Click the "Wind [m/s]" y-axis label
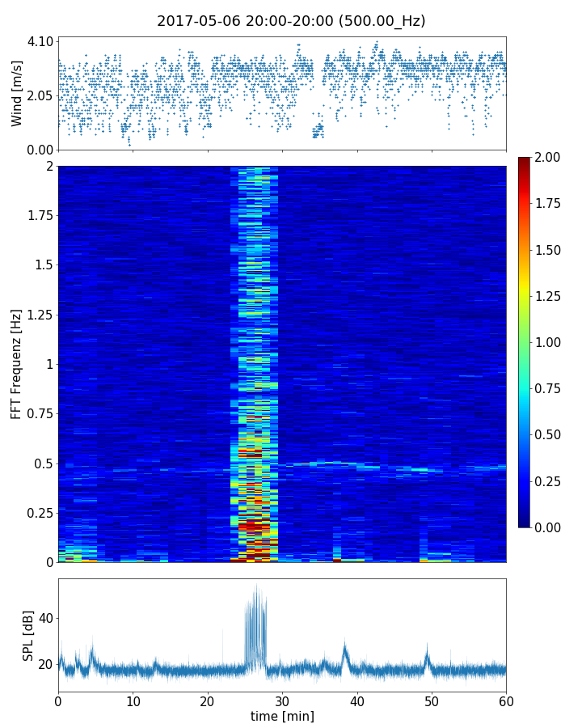Viewport: 582px width, 728px height. [17, 92]
